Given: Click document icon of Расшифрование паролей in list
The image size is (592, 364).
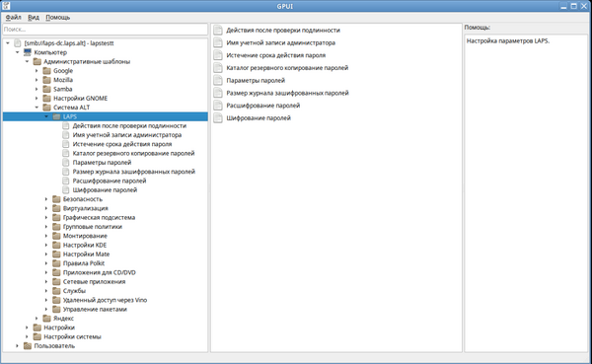Looking at the screenshot, I should 218,106.
